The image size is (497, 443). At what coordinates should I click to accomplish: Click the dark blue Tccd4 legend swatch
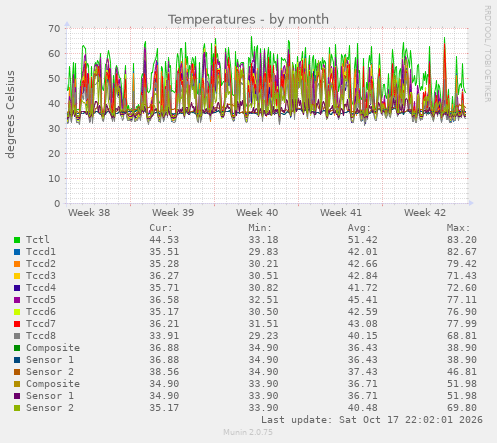pos(17,288)
